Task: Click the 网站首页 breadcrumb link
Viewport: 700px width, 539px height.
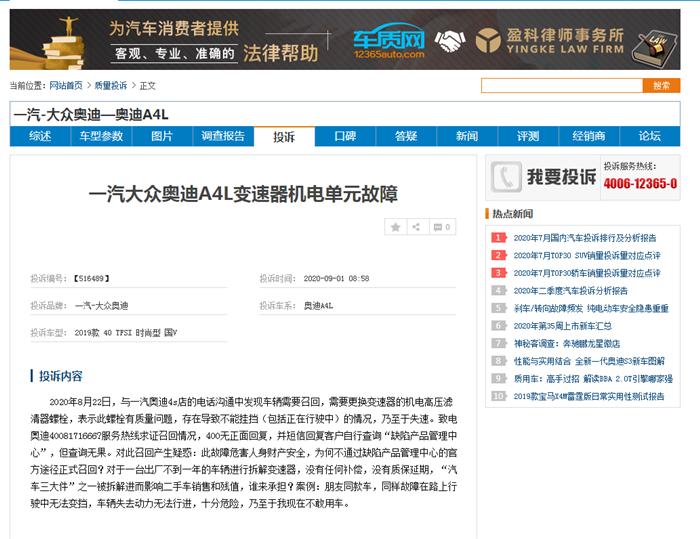Action: [x=66, y=86]
